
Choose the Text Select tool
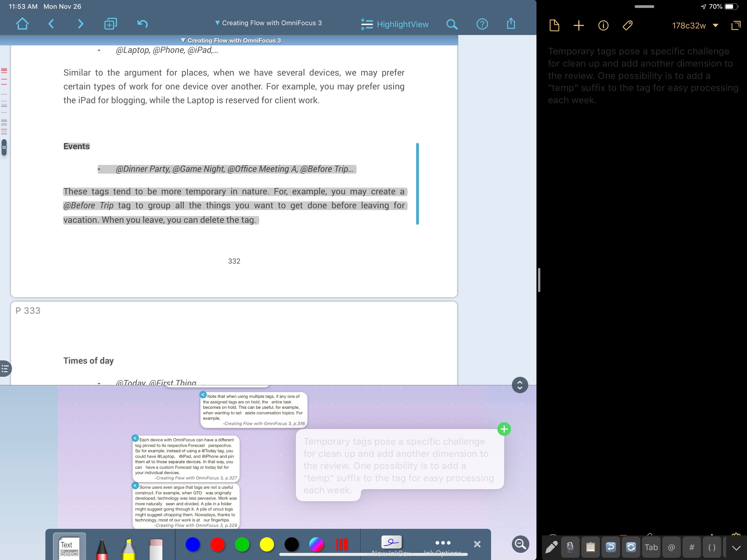pos(69,547)
